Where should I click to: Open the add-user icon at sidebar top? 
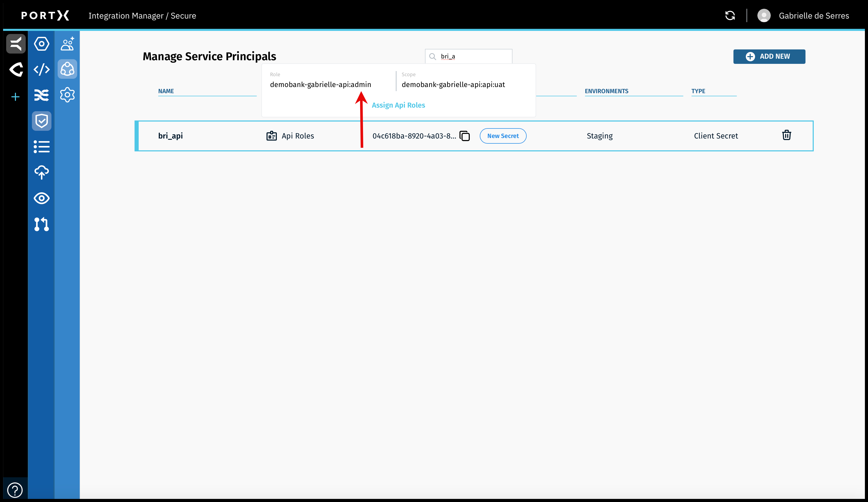point(67,44)
